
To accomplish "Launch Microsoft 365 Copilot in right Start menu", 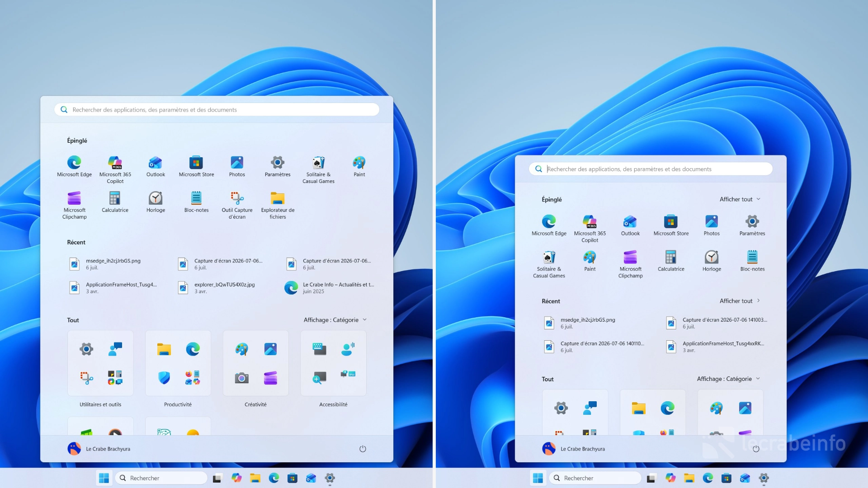I will tap(590, 228).
